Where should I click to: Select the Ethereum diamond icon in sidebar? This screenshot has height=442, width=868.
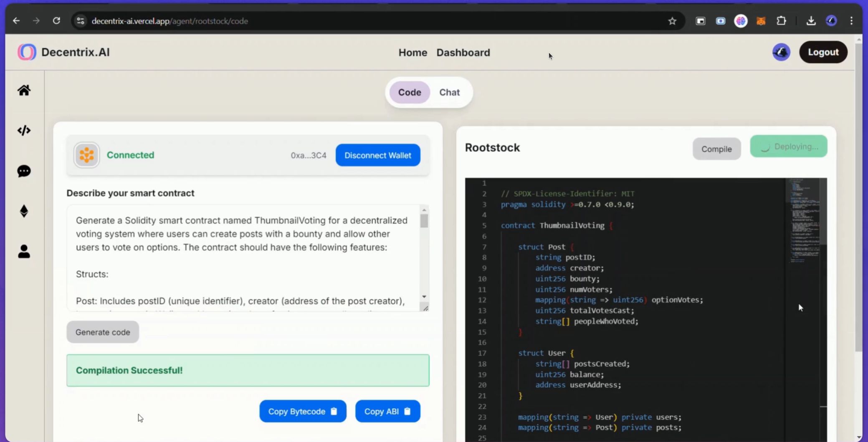click(x=24, y=211)
